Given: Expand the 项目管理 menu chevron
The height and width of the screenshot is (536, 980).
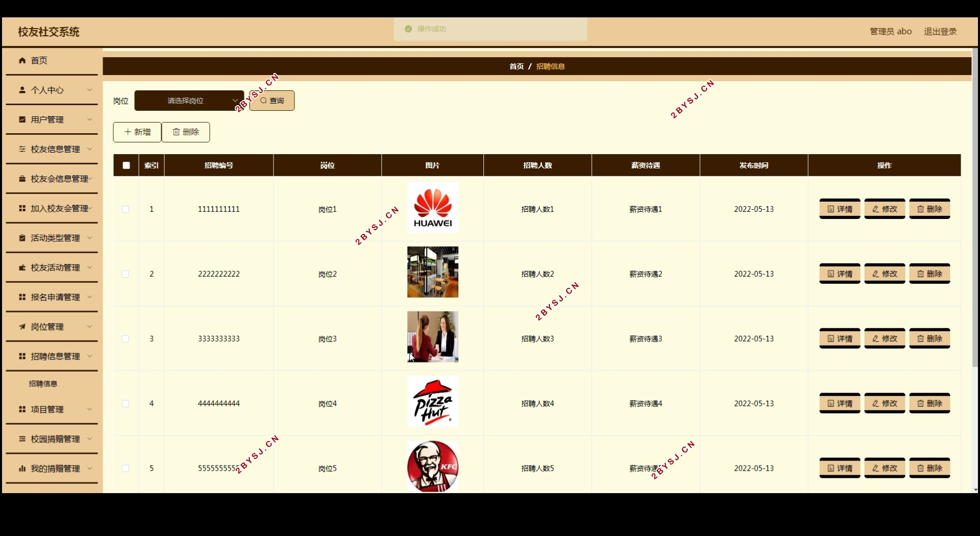Looking at the screenshot, I should click(89, 409).
